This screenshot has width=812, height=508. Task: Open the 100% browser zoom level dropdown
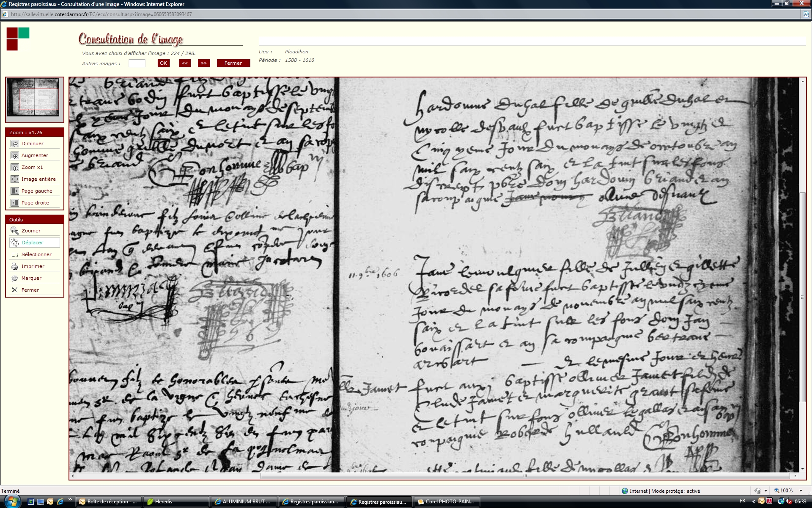pyautogui.click(x=801, y=491)
